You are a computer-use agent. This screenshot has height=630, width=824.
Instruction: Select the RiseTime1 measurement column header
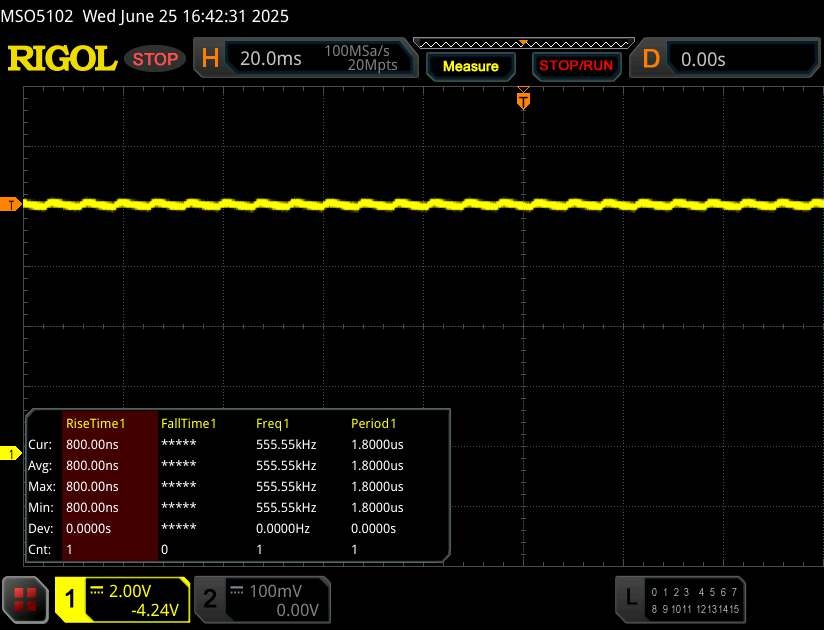click(96, 424)
